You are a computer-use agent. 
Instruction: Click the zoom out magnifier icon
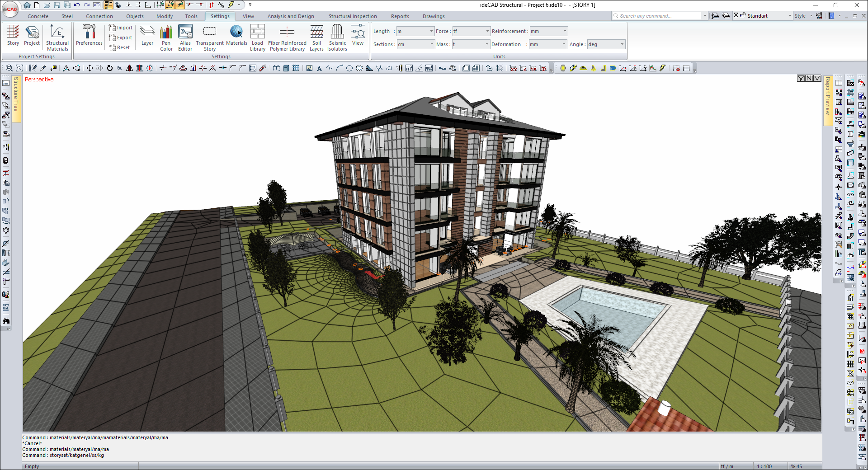point(9,68)
